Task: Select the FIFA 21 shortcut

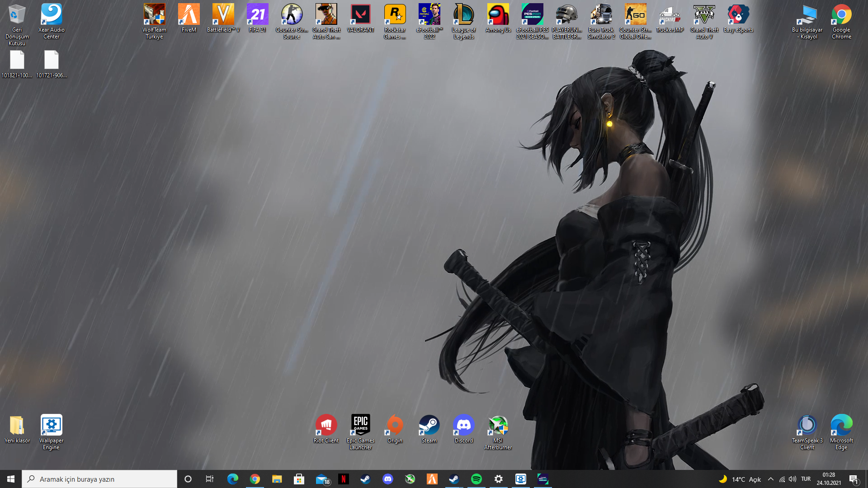Action: click(x=258, y=18)
